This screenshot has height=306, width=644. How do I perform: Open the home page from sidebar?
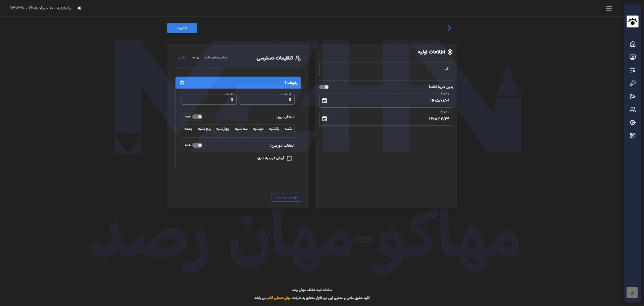(x=633, y=44)
